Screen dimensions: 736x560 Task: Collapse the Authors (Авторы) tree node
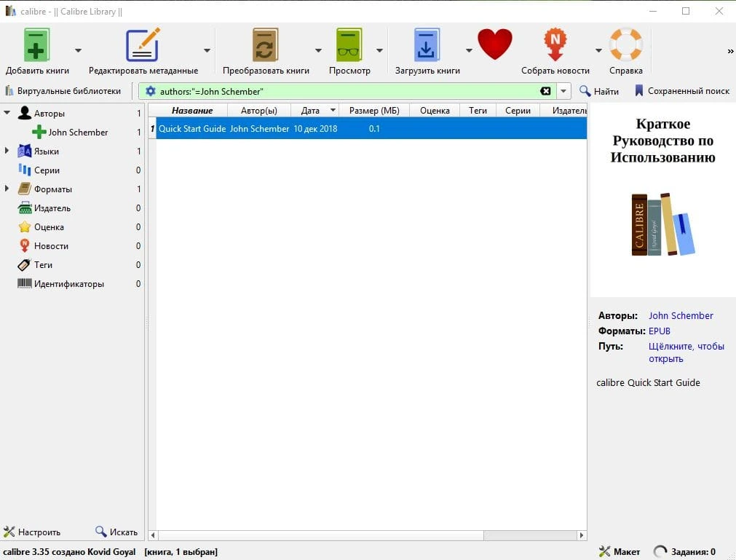7,113
